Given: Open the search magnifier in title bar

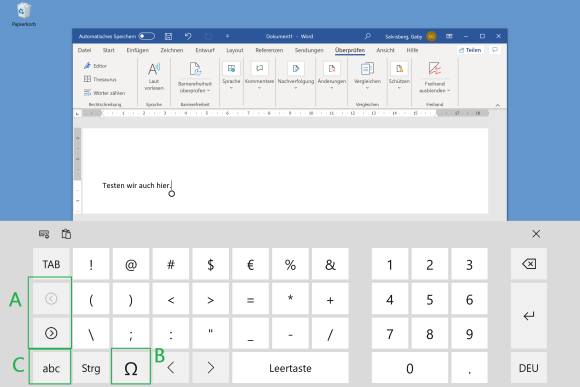Looking at the screenshot, I should 367,36.
